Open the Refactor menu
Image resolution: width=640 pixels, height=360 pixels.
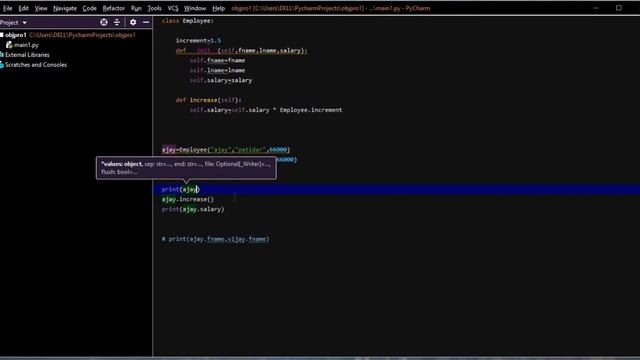click(x=113, y=8)
